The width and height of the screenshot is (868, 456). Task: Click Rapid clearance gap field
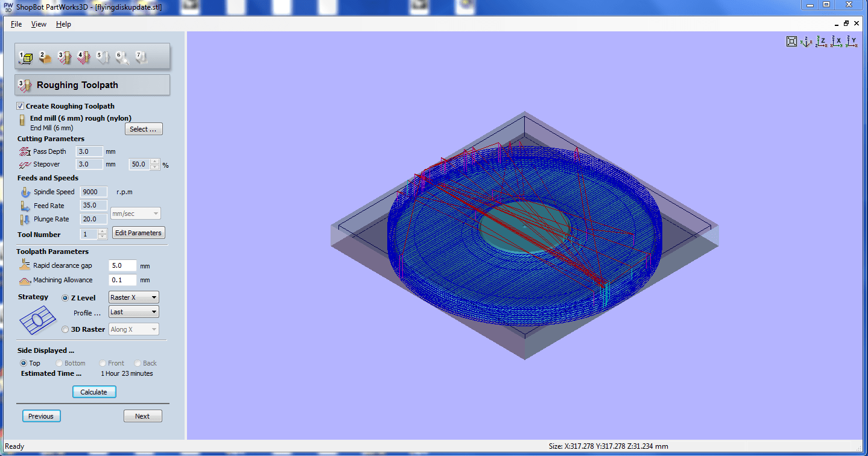pyautogui.click(x=123, y=265)
